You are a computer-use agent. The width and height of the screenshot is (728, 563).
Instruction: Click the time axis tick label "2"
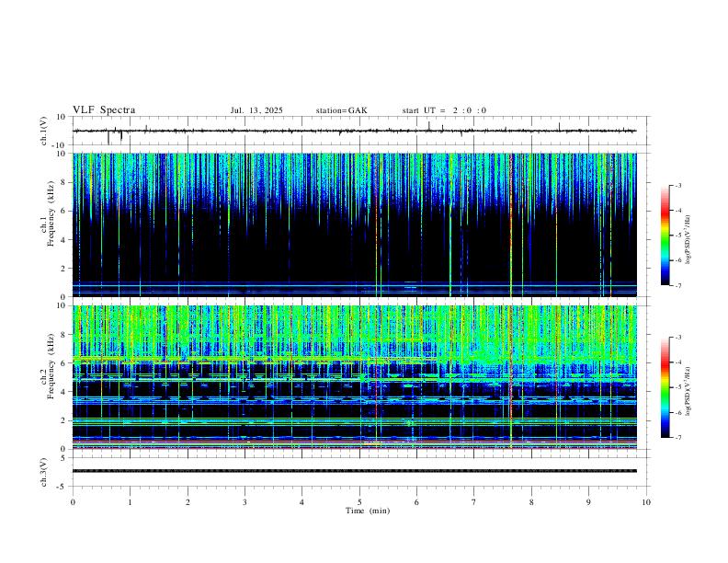click(x=188, y=502)
